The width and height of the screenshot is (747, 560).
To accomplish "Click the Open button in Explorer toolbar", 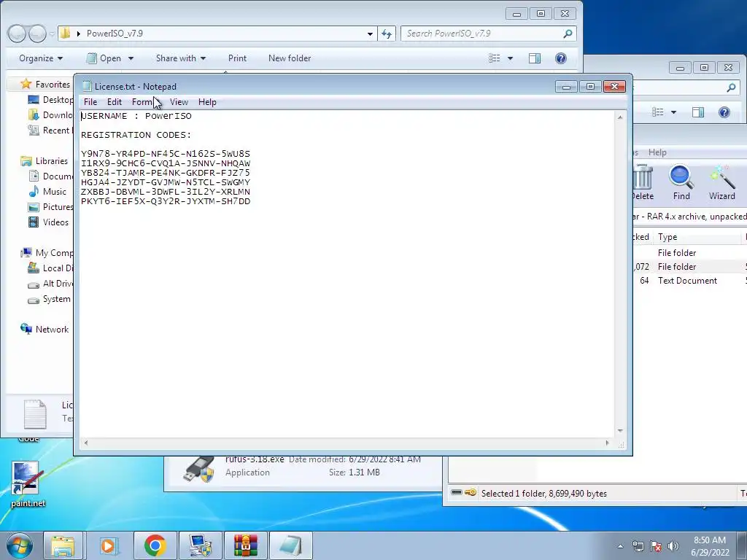I will pos(104,58).
